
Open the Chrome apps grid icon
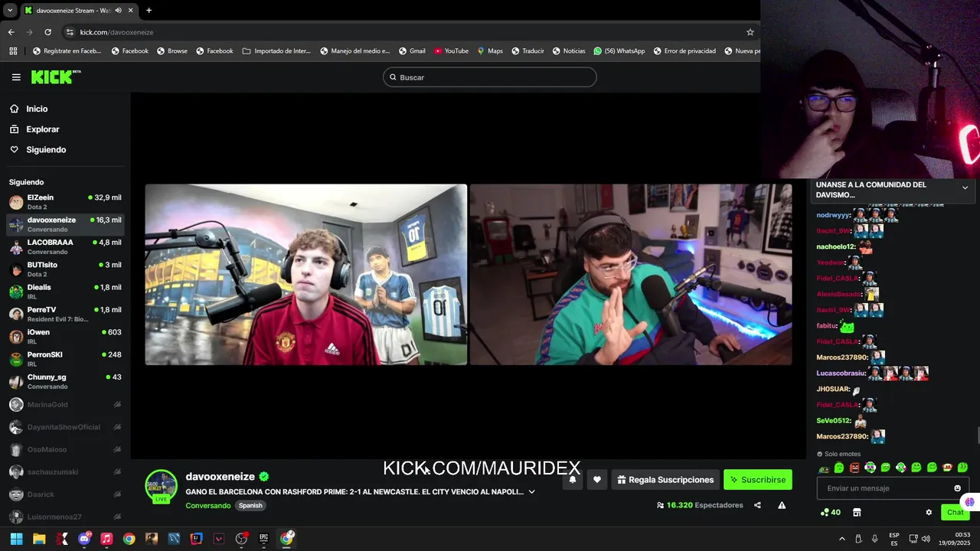(x=13, y=51)
